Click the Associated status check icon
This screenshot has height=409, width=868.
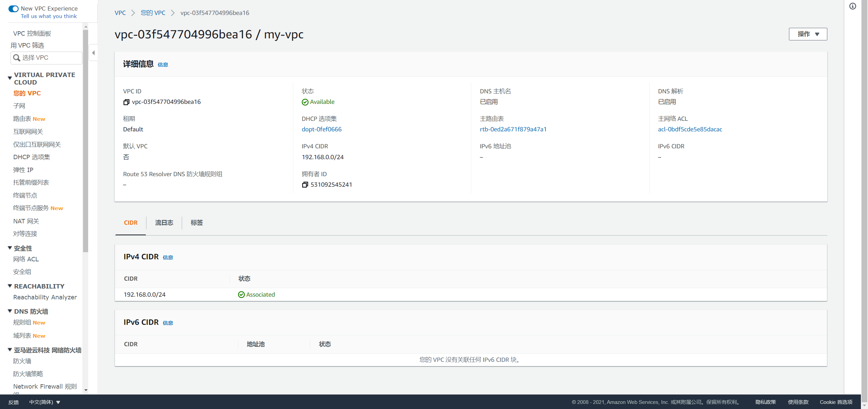[241, 295]
